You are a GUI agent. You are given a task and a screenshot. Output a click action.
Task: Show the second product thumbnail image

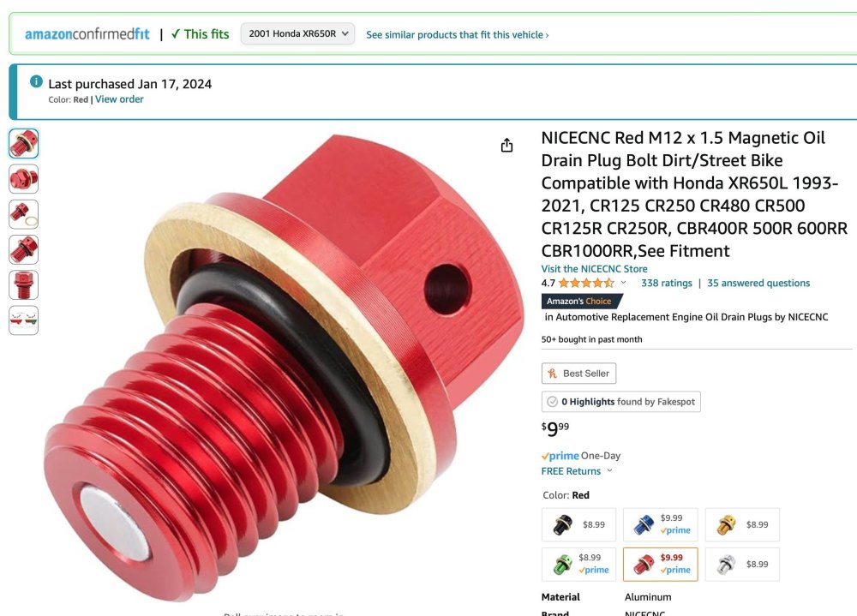click(23, 179)
